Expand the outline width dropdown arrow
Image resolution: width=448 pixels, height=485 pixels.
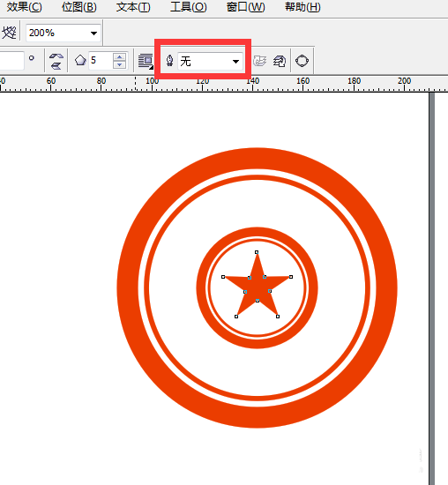[235, 61]
